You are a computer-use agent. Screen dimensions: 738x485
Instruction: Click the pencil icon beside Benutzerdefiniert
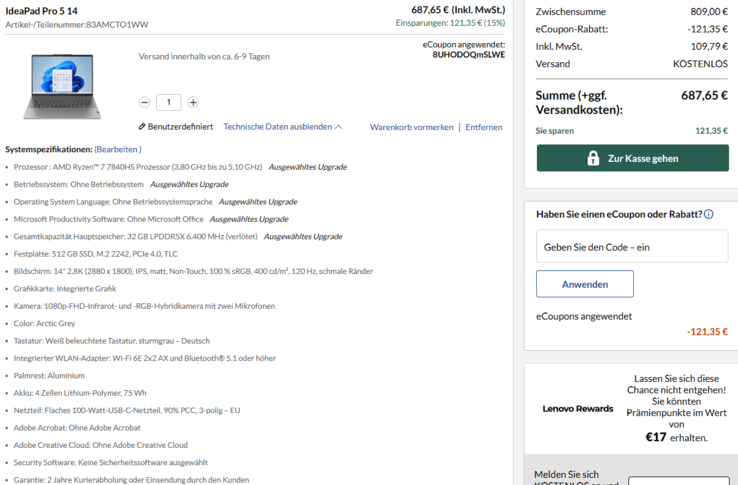[142, 127]
